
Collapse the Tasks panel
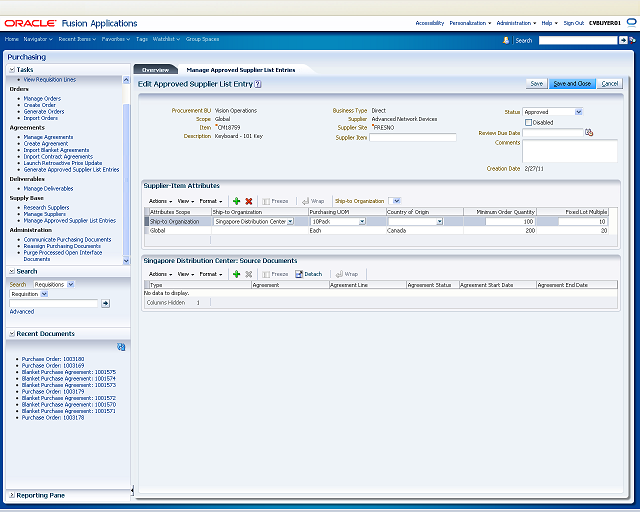pyautogui.click(x=12, y=70)
